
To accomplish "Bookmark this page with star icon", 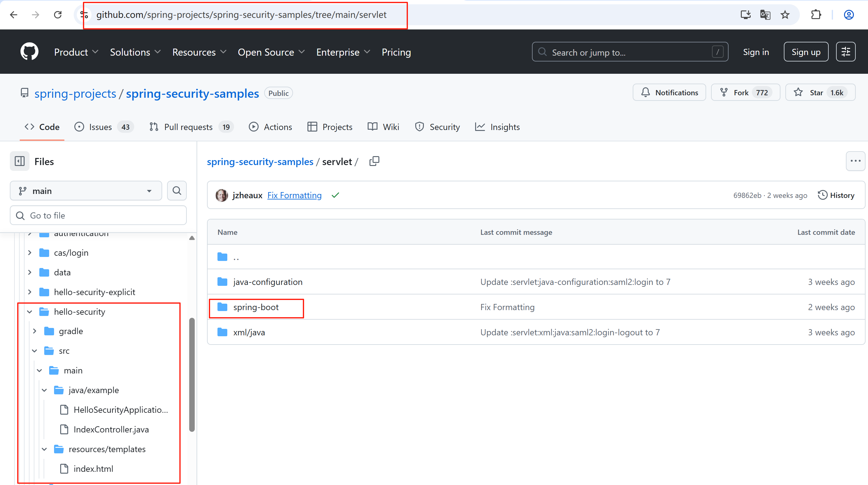I will 785,15.
